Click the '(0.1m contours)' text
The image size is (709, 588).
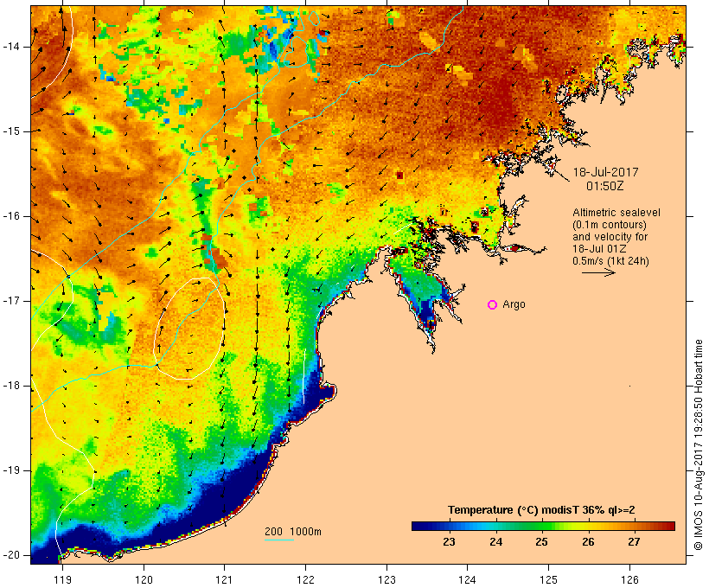coord(609,225)
